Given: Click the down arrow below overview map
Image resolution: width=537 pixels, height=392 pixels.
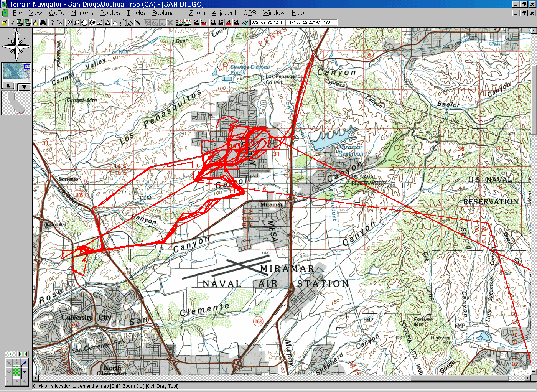Looking at the screenshot, I should coord(24,86).
